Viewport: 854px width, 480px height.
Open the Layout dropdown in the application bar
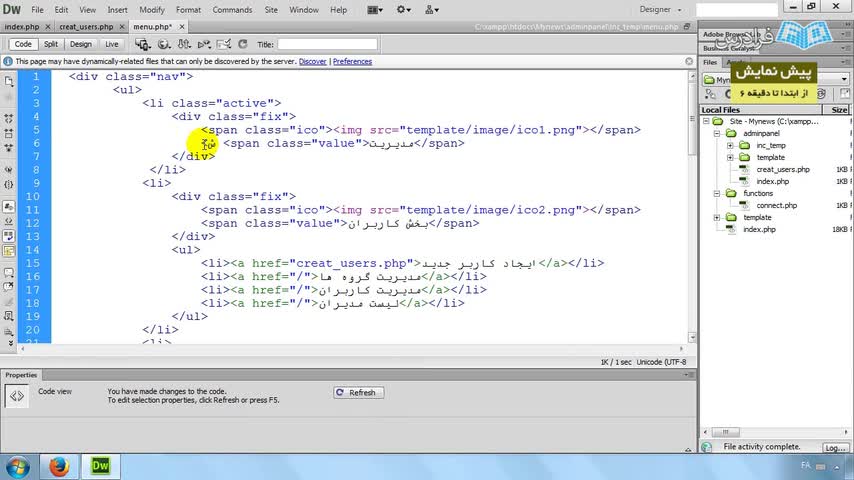[375, 10]
